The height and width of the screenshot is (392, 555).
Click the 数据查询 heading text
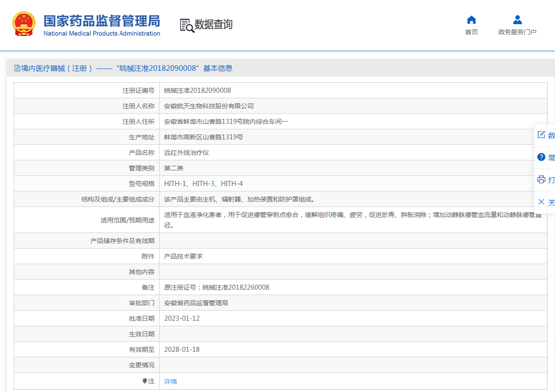pyautogui.click(x=213, y=25)
